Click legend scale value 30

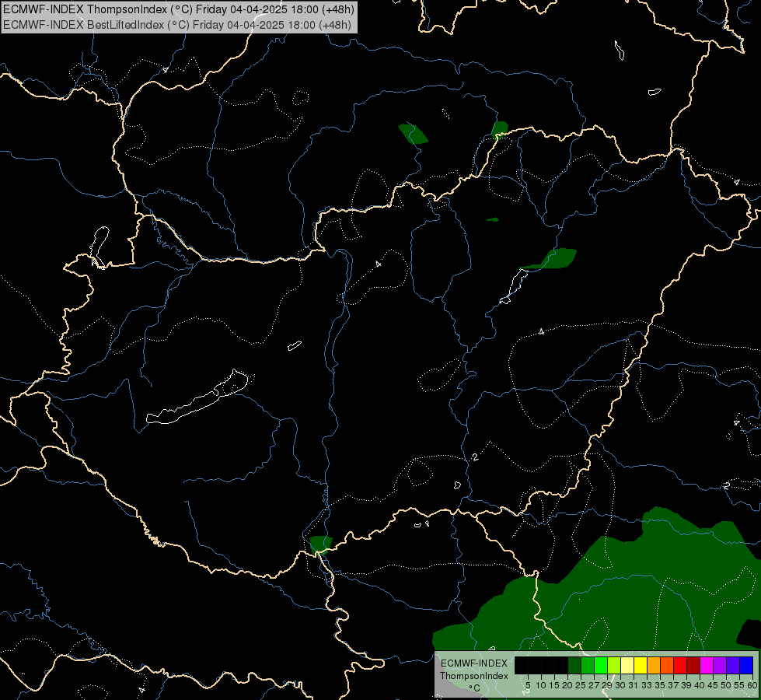tap(620, 685)
